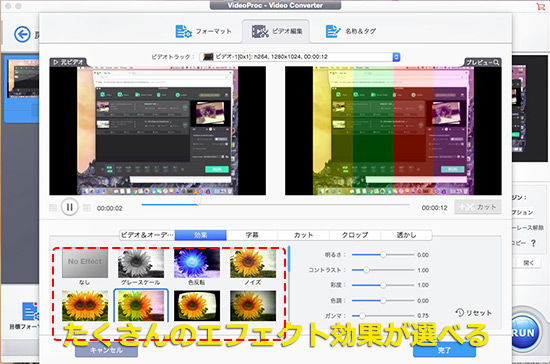
Task: Click the カット scissors button
Action: [478, 207]
